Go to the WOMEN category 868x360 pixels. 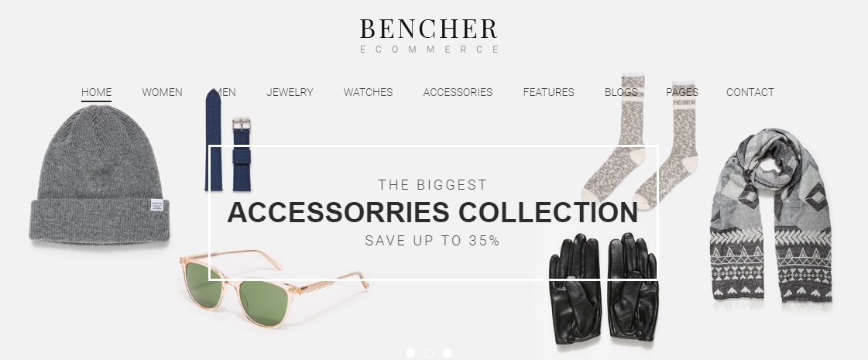(162, 92)
